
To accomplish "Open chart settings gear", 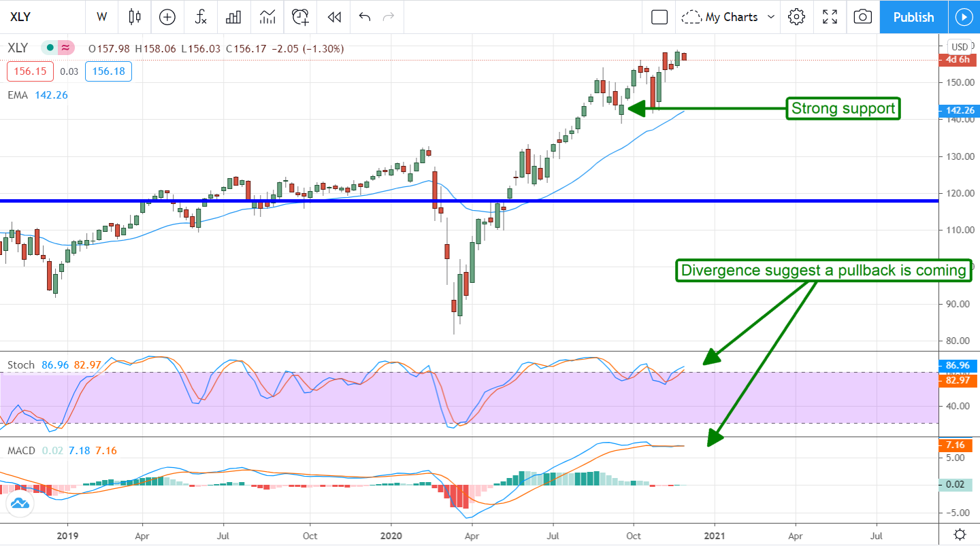I will pos(797,17).
